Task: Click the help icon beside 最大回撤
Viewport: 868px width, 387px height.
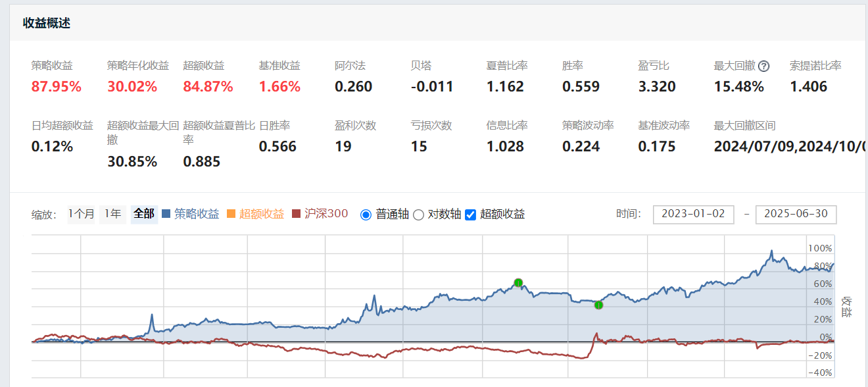Action: [x=763, y=66]
